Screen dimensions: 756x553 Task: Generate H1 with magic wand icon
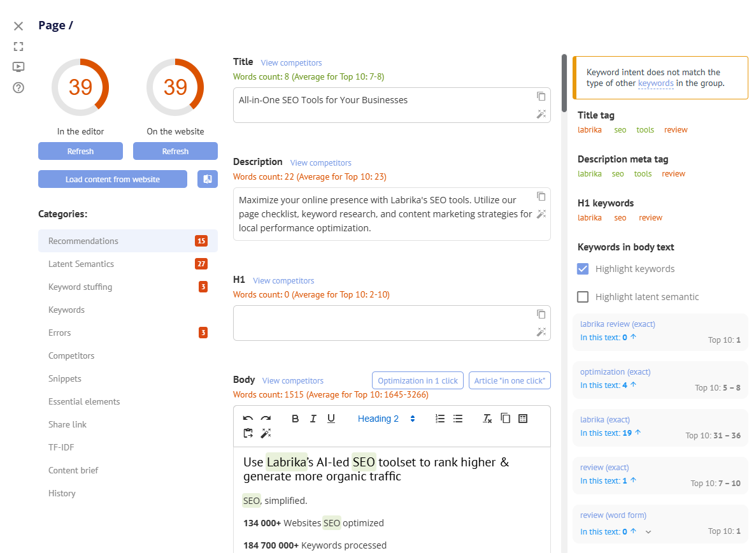(x=541, y=332)
